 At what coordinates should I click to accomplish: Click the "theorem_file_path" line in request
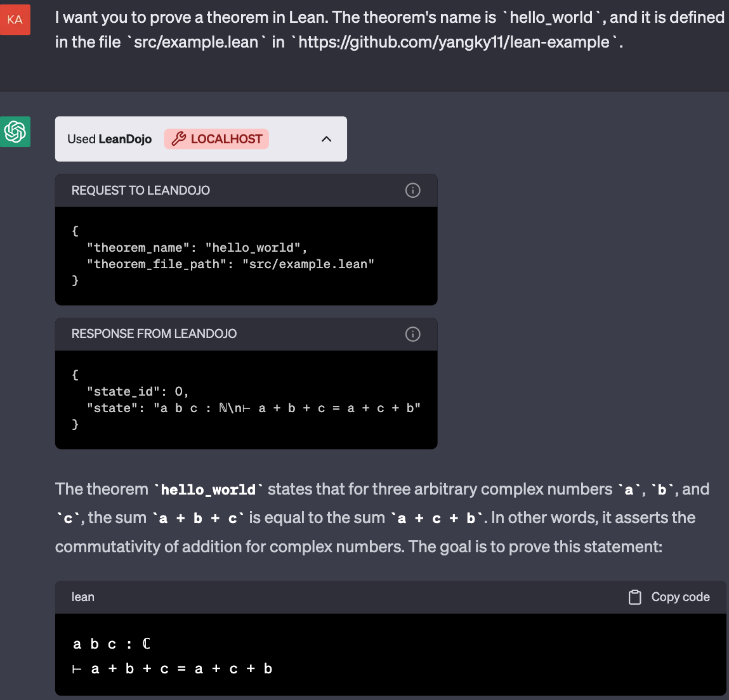[x=230, y=264]
